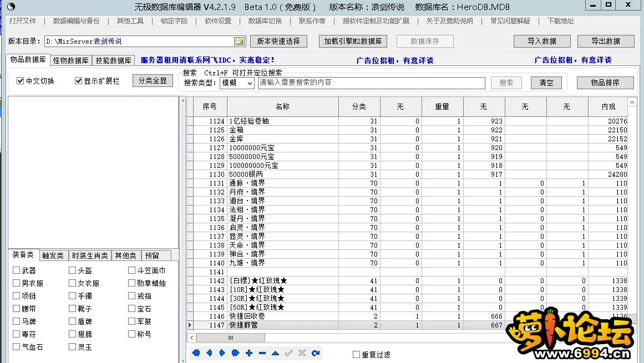Click 加载引擎M2数据库 button
This screenshot has height=363, width=644.
tap(353, 41)
